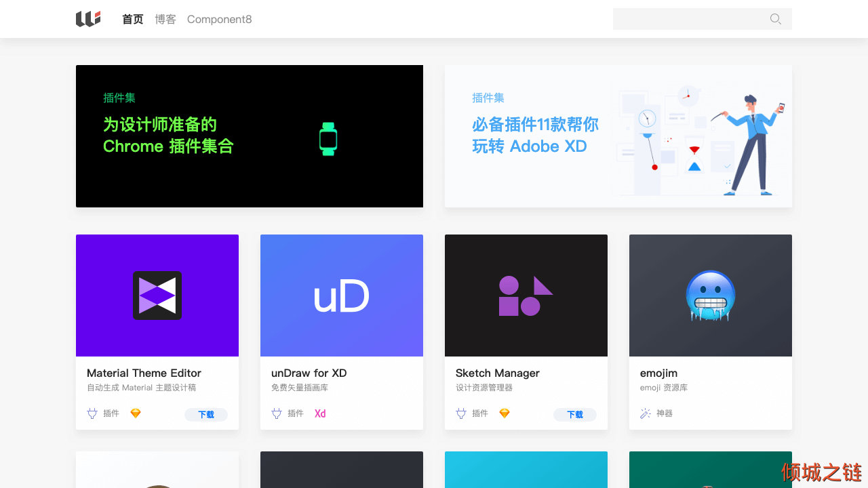
Task: Open the Sketch Manager title link
Action: click(x=498, y=373)
